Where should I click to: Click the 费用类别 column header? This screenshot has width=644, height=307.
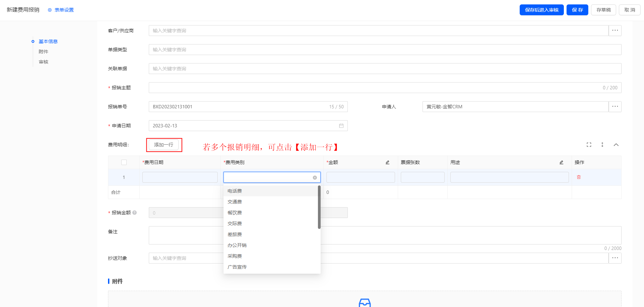(x=272, y=162)
